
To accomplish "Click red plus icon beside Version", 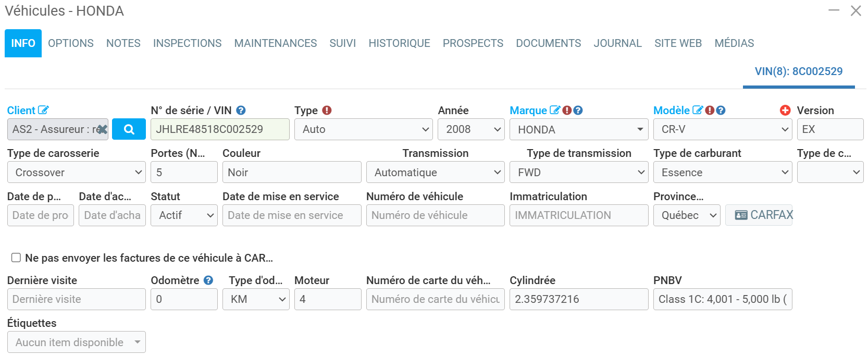I will [785, 110].
